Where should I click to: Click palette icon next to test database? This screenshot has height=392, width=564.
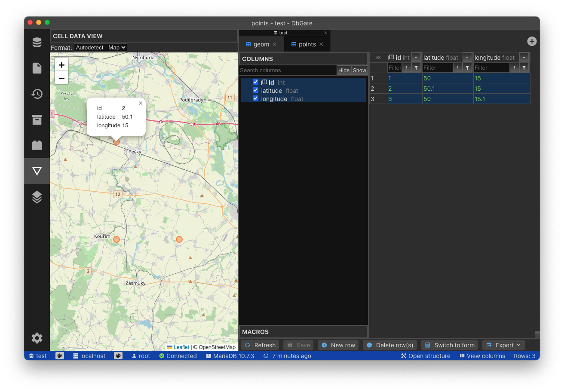60,356
